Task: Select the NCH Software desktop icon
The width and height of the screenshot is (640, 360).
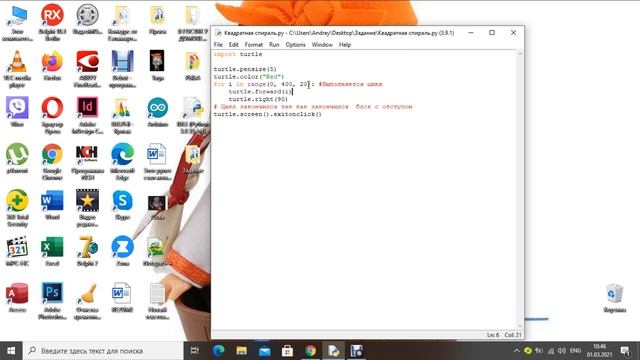Action: [x=87, y=162]
